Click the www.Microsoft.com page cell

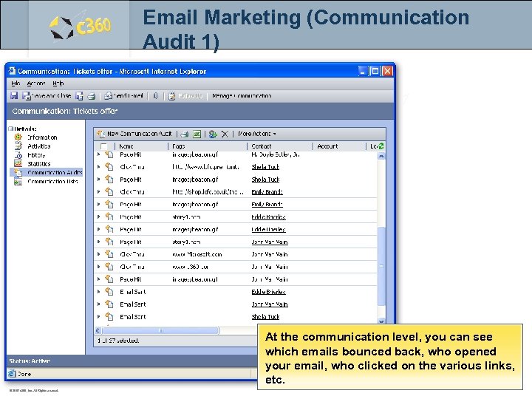(197, 254)
